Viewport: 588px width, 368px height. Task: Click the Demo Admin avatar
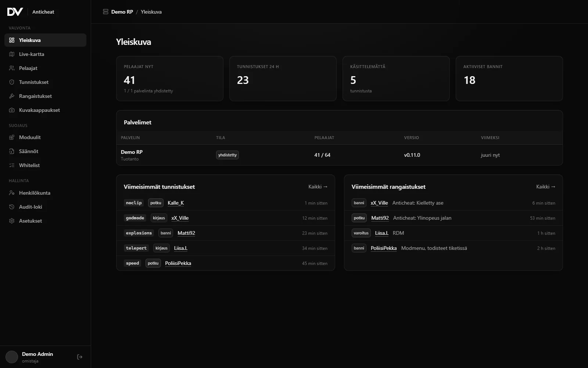12,357
